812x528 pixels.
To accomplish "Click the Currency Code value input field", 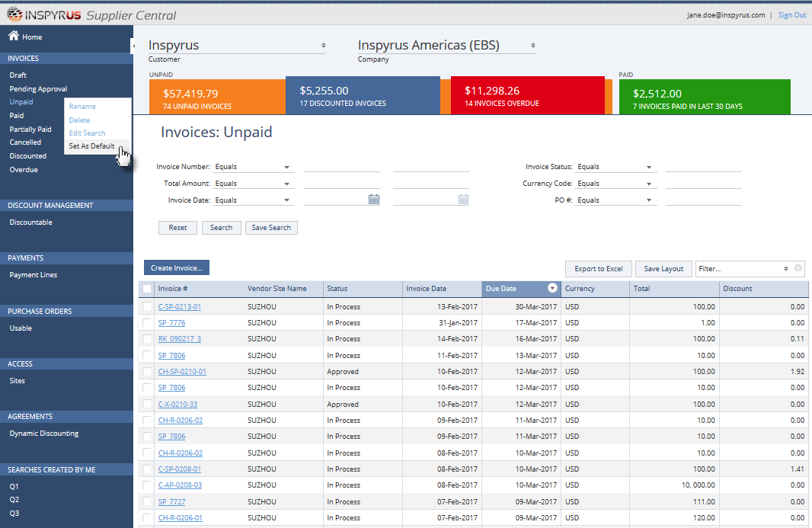I will tap(704, 184).
